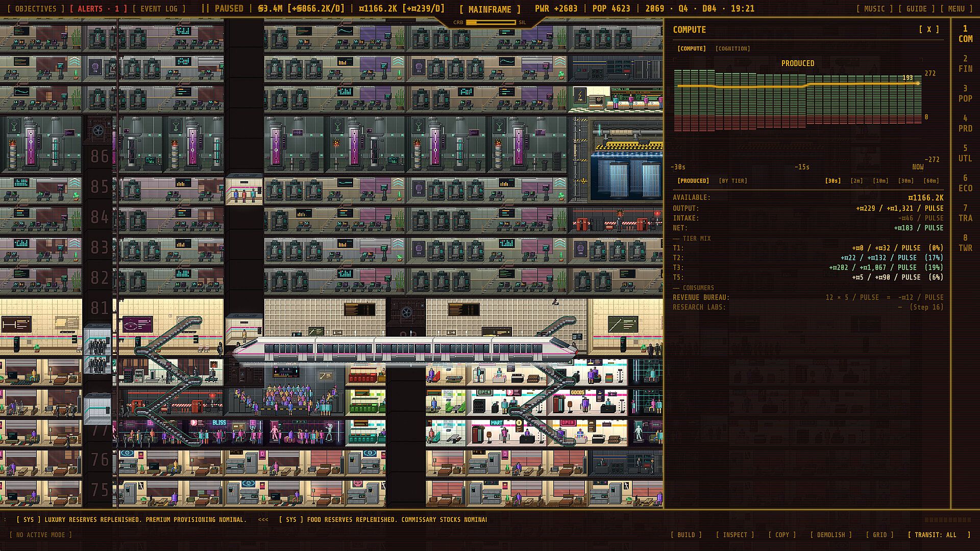Open the 7 TRA sidebar section
This screenshot has width=980, height=551.
pyautogui.click(x=965, y=213)
